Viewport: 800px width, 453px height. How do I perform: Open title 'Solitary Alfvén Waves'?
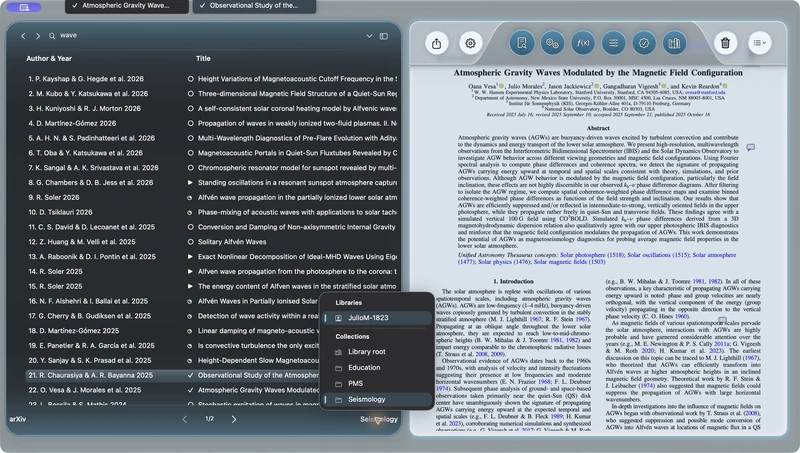(232, 242)
